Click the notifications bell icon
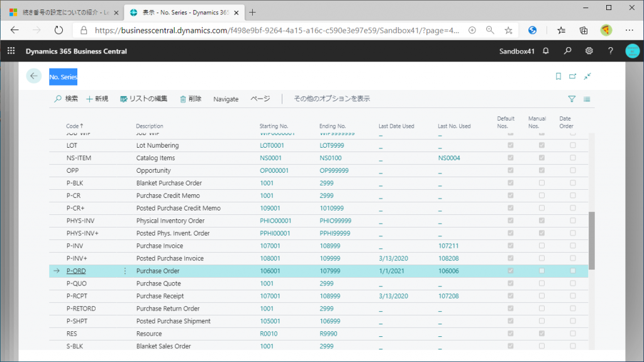 [546, 51]
